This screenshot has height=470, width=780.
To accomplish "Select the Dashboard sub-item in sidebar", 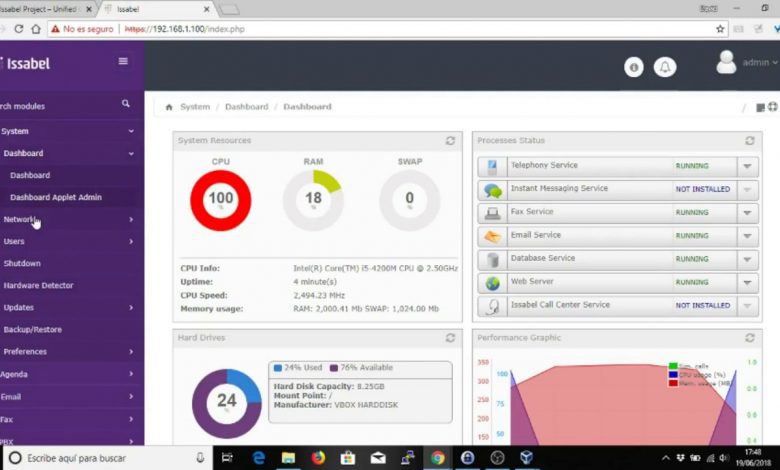I will click(x=30, y=176).
